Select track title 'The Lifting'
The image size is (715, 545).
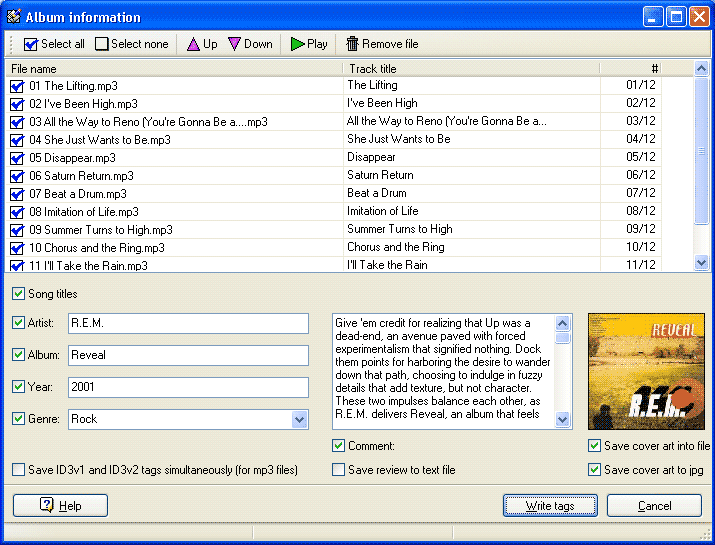372,85
